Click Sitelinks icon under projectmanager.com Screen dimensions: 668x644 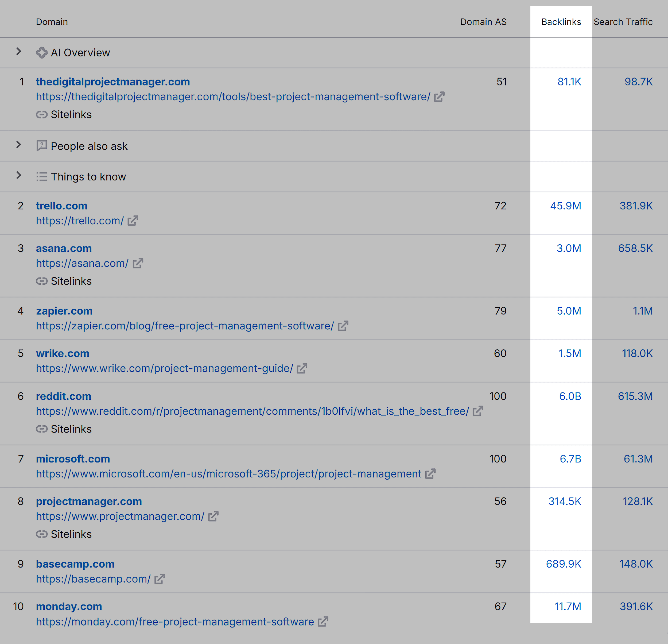pyautogui.click(x=42, y=534)
